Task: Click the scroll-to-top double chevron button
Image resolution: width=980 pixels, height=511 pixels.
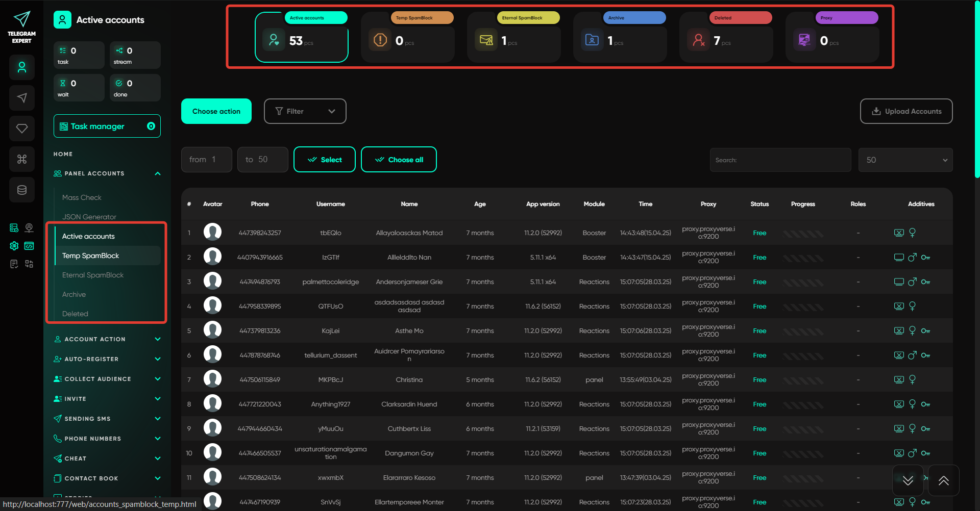Action: click(x=943, y=480)
